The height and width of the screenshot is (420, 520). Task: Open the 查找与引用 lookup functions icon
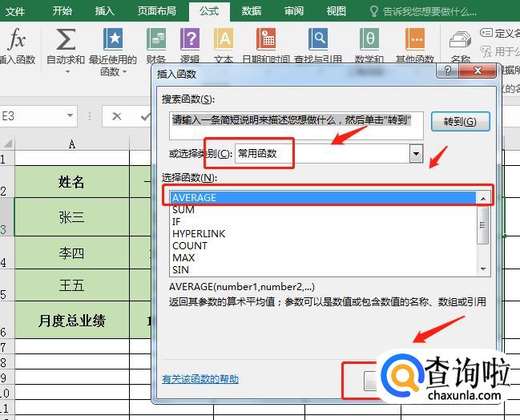[x=320, y=40]
